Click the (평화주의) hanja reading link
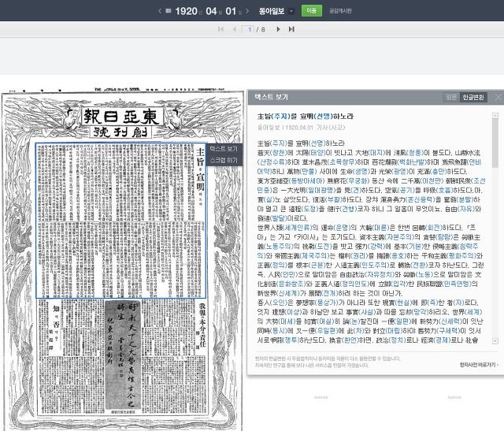Image resolution: width=504 pixels, height=431 pixels. 461,256
